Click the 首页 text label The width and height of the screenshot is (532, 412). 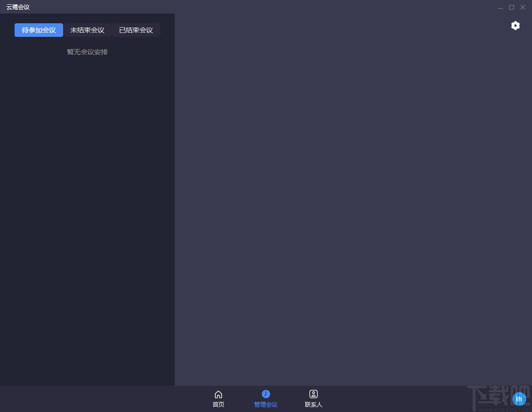[218, 405]
